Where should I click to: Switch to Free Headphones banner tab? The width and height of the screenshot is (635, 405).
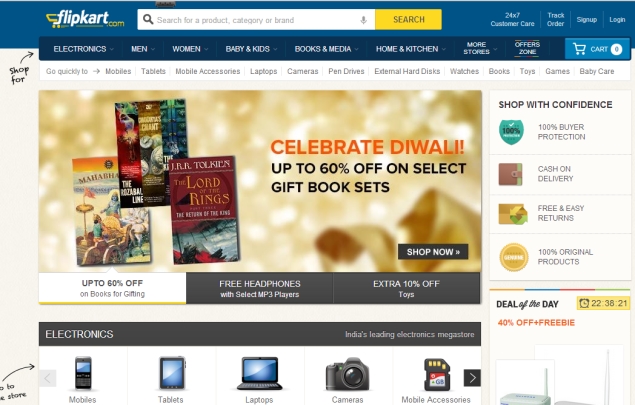coord(260,289)
